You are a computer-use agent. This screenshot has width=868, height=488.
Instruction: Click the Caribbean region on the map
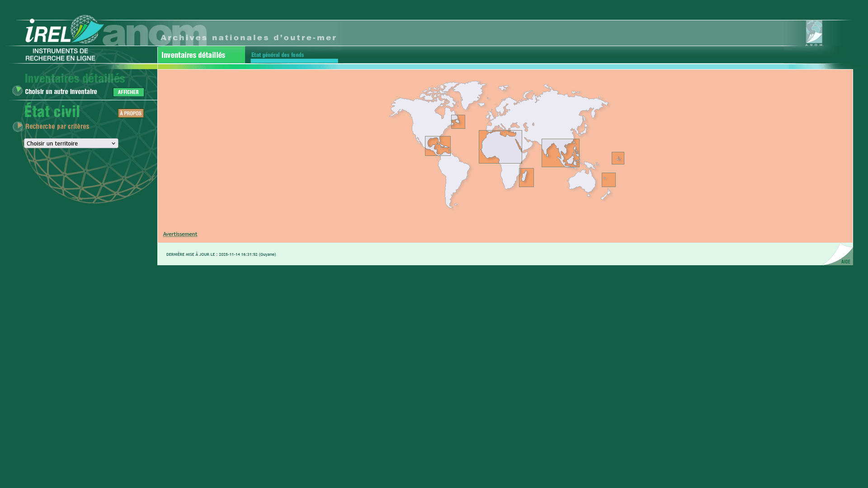(438, 146)
